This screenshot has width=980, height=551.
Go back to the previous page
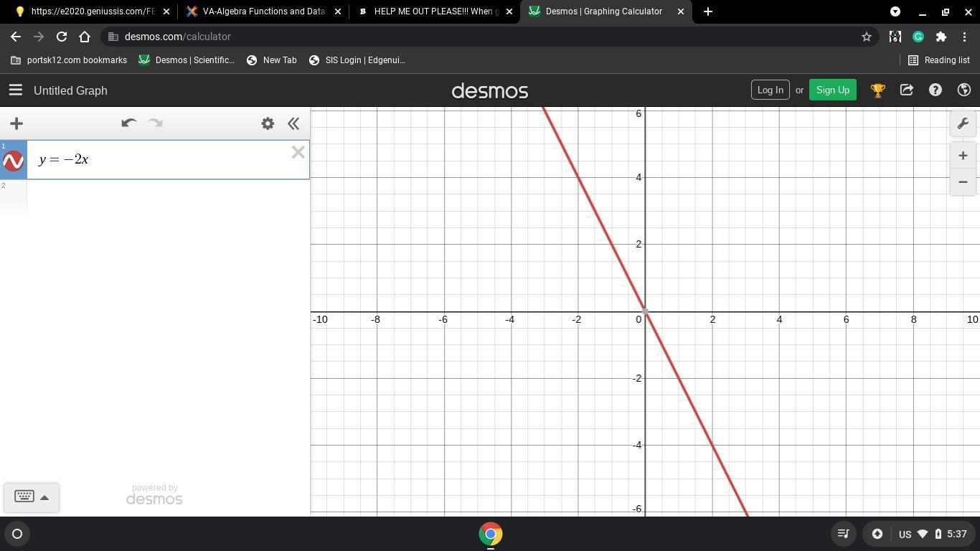point(16,37)
